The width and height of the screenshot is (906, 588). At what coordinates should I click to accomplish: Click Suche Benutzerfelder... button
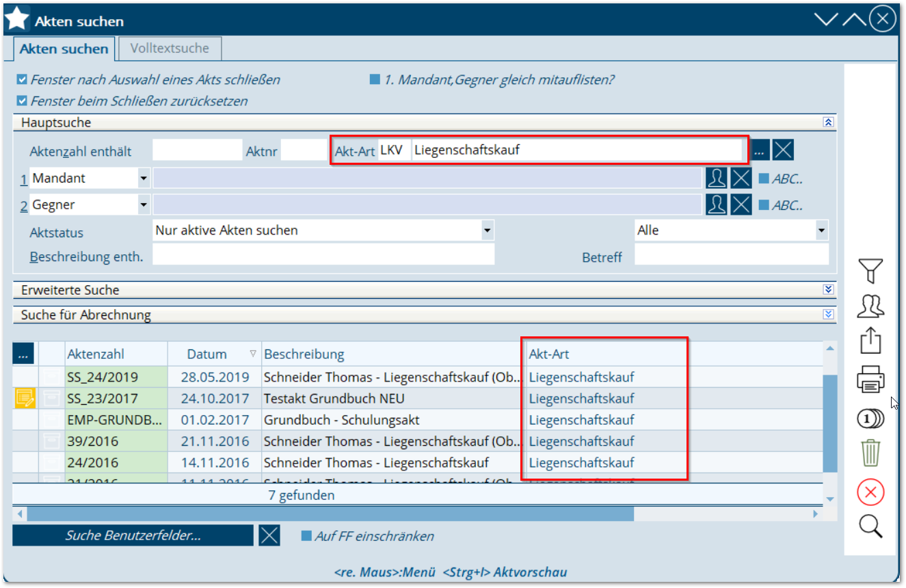133,535
